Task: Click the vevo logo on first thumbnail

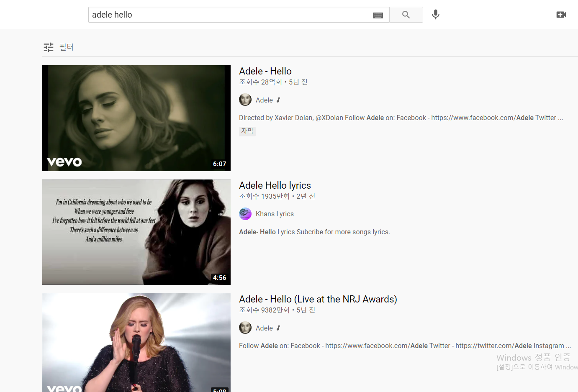Action: (64, 162)
